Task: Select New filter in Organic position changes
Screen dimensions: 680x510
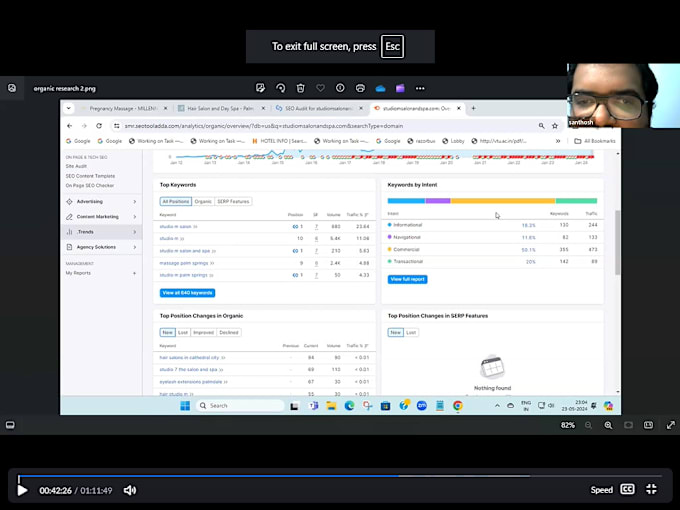Action: (x=167, y=333)
